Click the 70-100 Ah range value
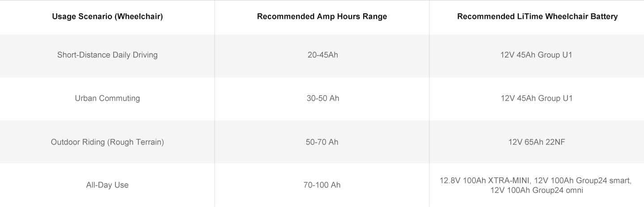Screen dimensions: 644x207 click(322, 185)
